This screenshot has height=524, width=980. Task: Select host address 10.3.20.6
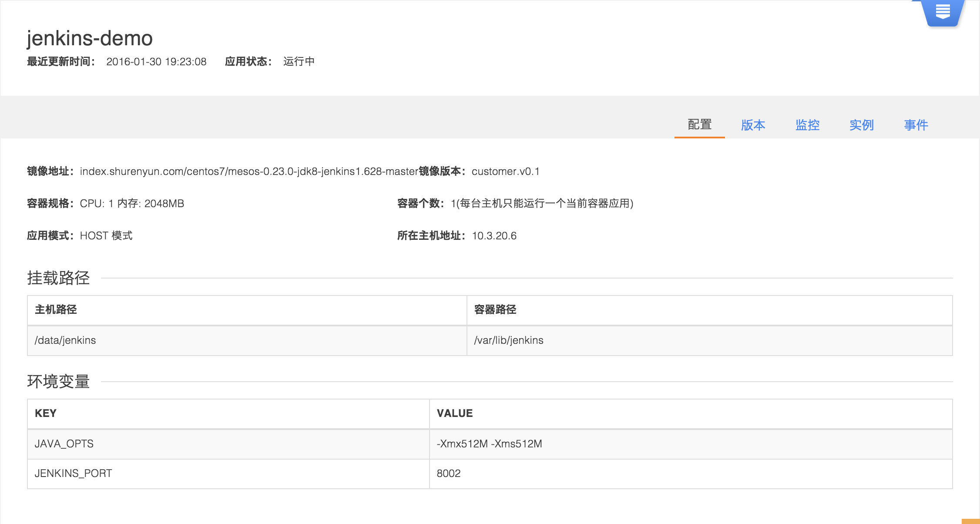(x=494, y=236)
